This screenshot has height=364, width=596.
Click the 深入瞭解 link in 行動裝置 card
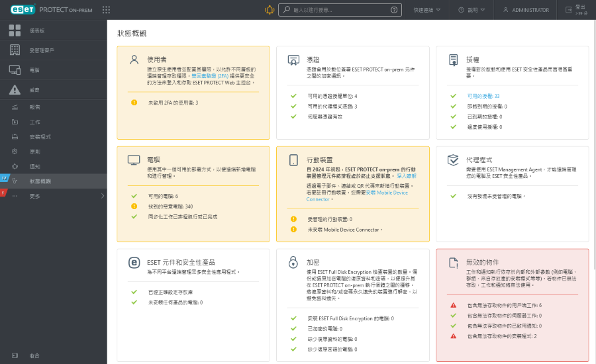click(406, 177)
